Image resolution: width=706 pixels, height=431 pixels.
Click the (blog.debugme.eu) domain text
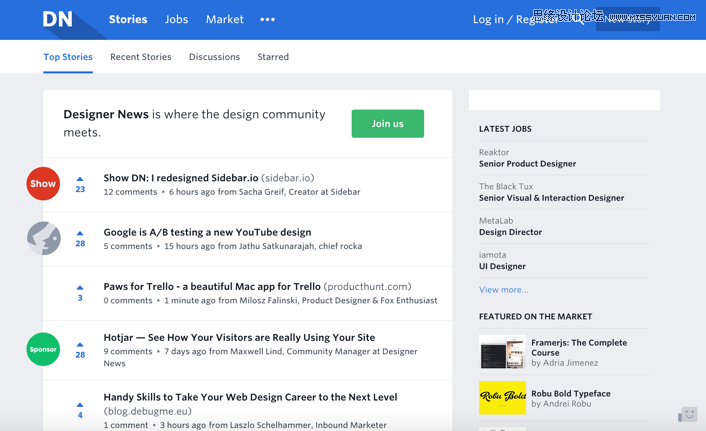click(x=148, y=411)
